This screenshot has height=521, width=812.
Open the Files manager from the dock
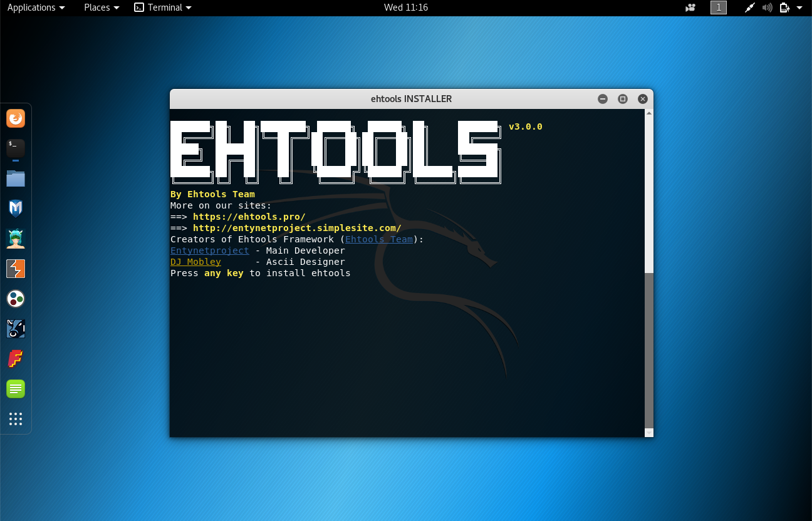pyautogui.click(x=15, y=178)
